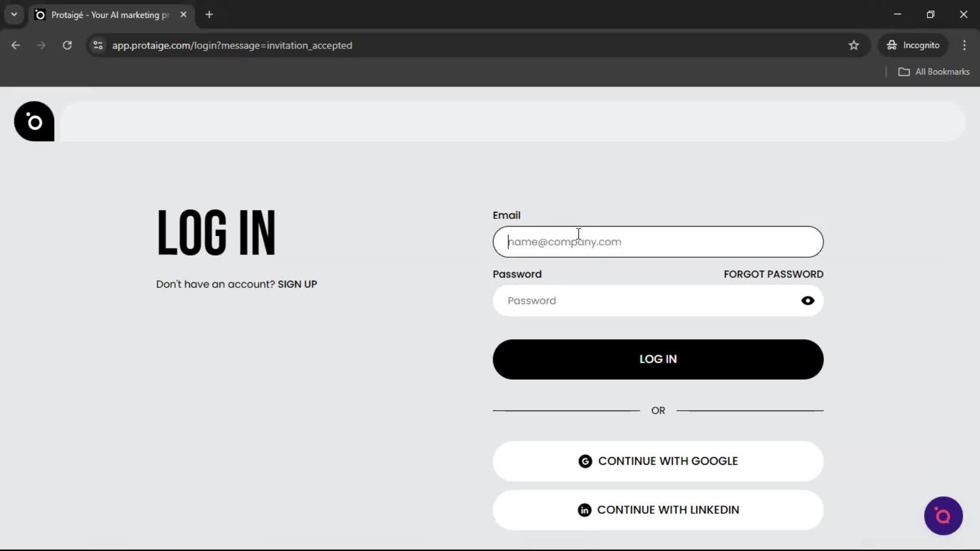Screen dimensions: 980x551
Task: Click the Google icon on the sign-in button
Action: pyautogui.click(x=585, y=461)
